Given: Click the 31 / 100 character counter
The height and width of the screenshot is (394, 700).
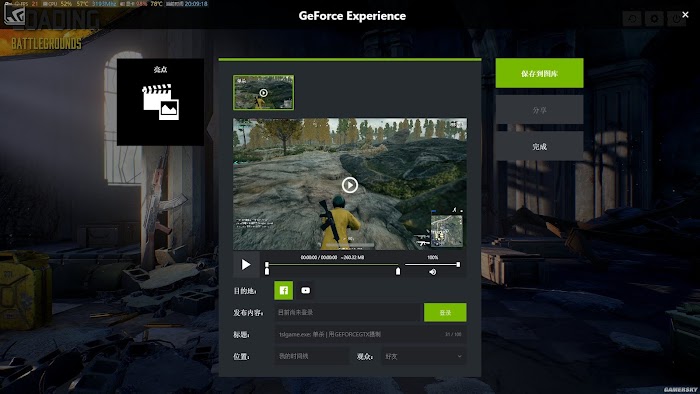Looking at the screenshot, I should (x=453, y=334).
